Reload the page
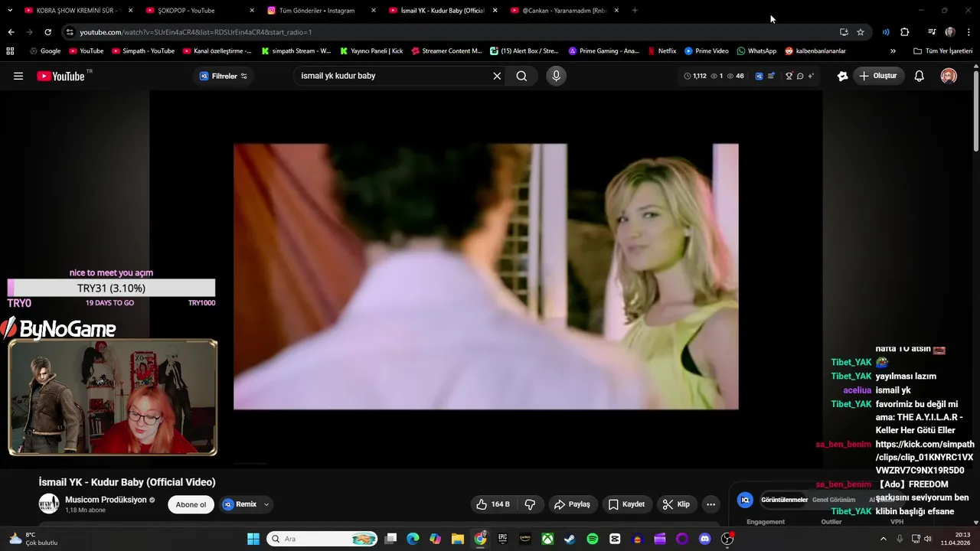The image size is (980, 551). tap(47, 32)
